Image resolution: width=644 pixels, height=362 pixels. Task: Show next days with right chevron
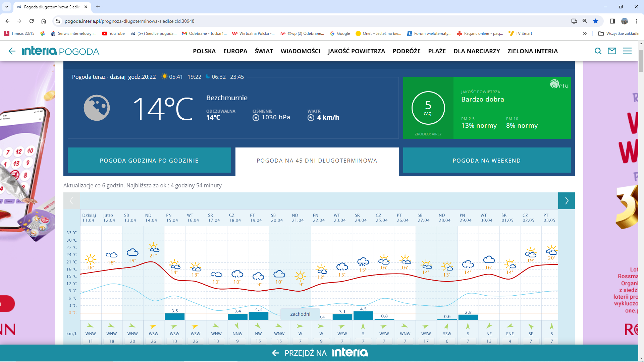(x=567, y=201)
